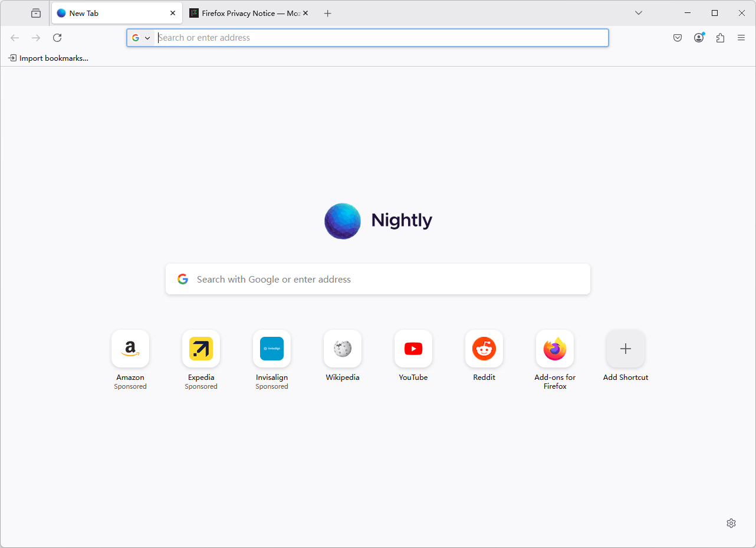The image size is (756, 548).
Task: Reload the current page
Action: coord(57,38)
